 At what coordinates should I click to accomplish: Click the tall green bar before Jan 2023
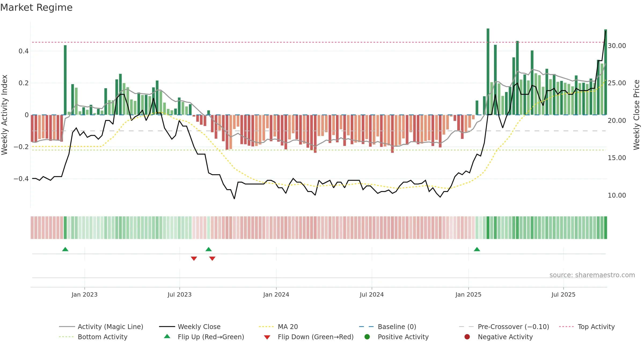click(65, 80)
